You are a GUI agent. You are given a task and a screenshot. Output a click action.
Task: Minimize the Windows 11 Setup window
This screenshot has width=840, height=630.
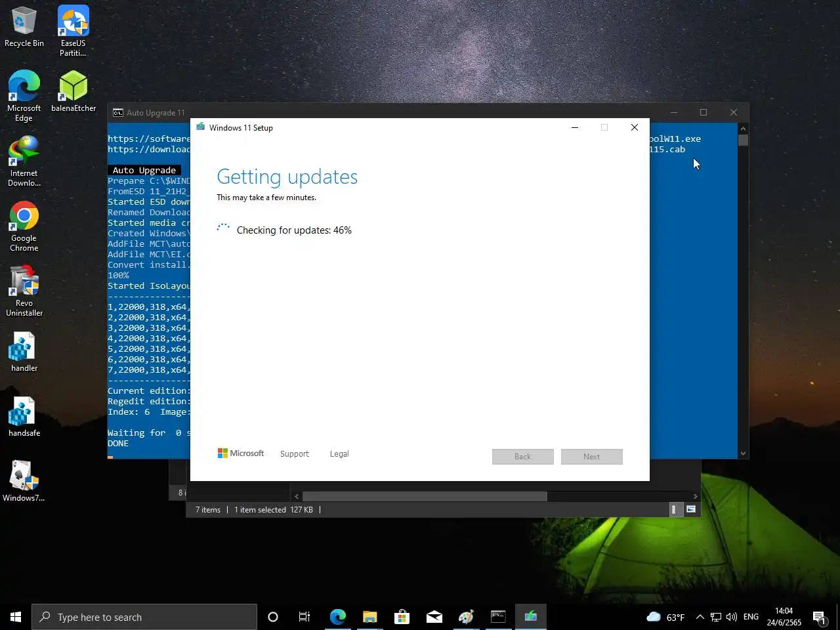click(x=575, y=127)
